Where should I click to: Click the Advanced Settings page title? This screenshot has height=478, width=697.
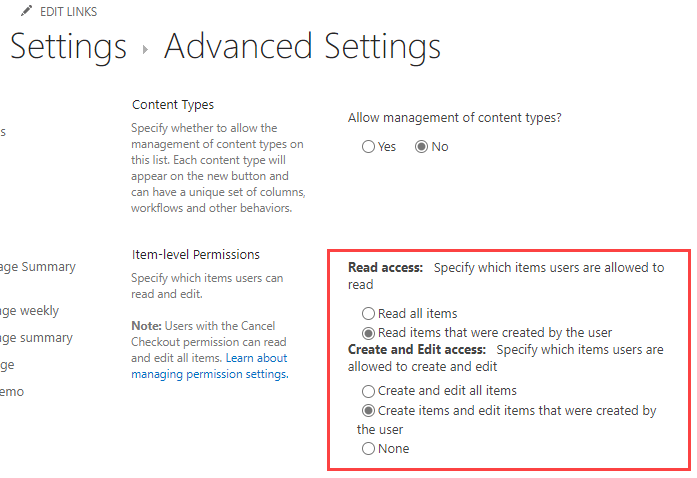point(302,46)
